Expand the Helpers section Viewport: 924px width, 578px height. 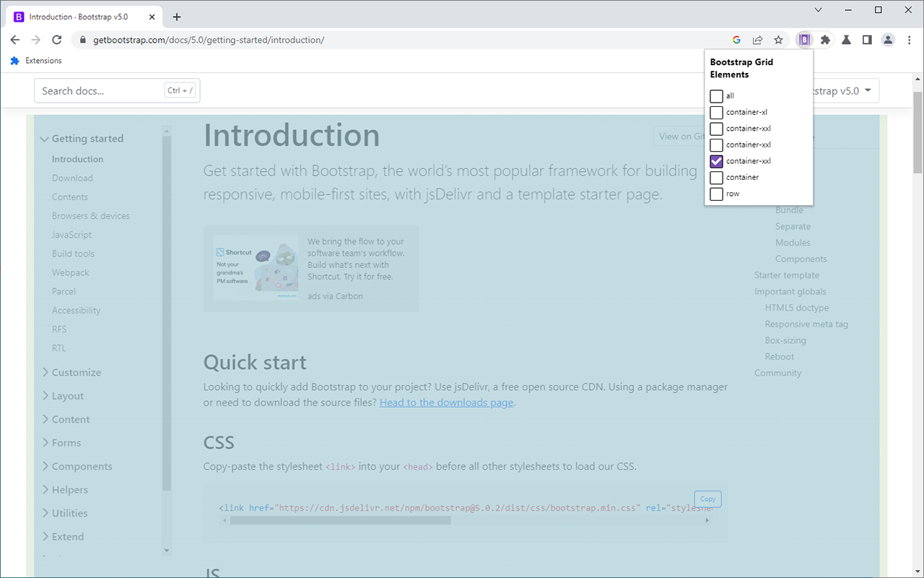pyautogui.click(x=64, y=490)
